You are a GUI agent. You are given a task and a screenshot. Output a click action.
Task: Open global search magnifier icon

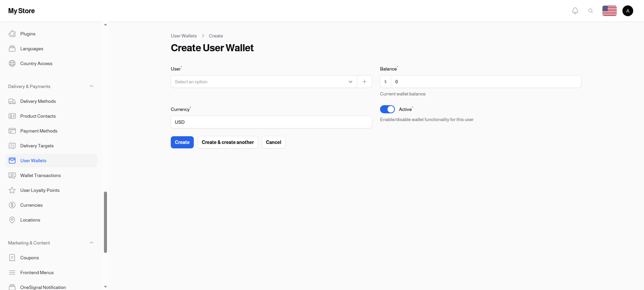point(591,11)
